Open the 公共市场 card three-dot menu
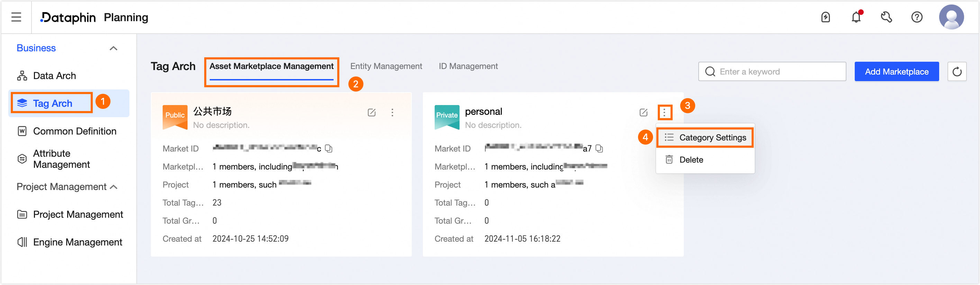980x285 pixels. click(x=392, y=112)
